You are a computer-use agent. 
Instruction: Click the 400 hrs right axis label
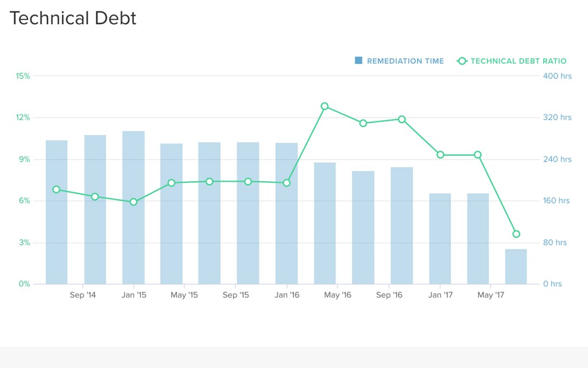(x=558, y=76)
